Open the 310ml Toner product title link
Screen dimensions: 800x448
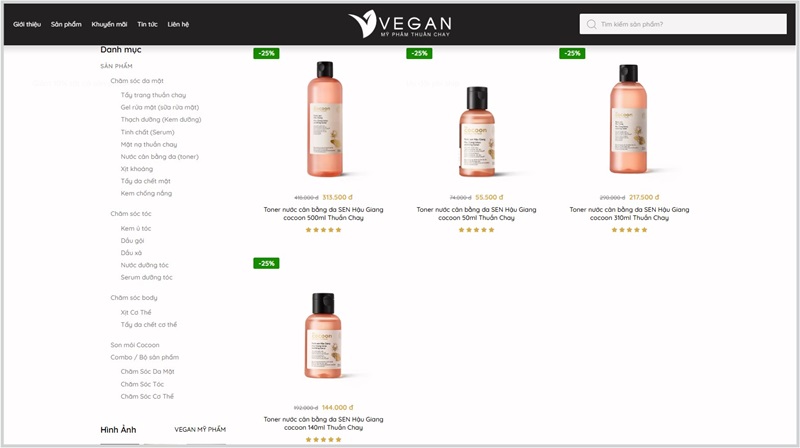pos(629,213)
